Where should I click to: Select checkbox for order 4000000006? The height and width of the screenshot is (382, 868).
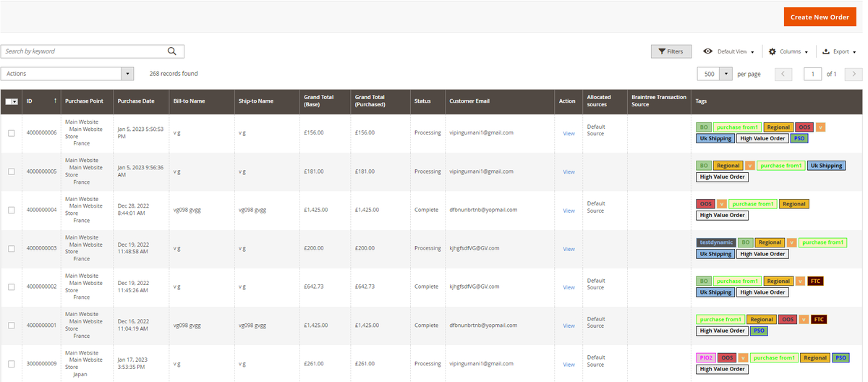click(11, 133)
